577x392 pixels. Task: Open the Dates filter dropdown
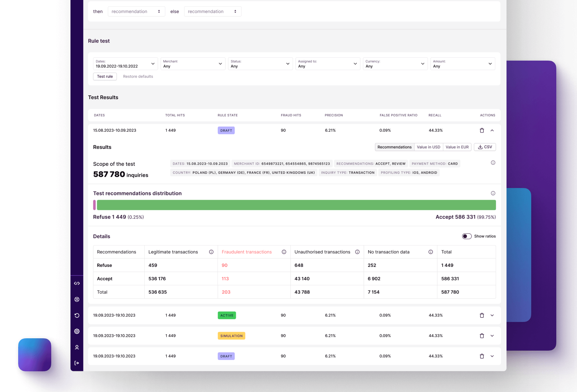pyautogui.click(x=125, y=64)
